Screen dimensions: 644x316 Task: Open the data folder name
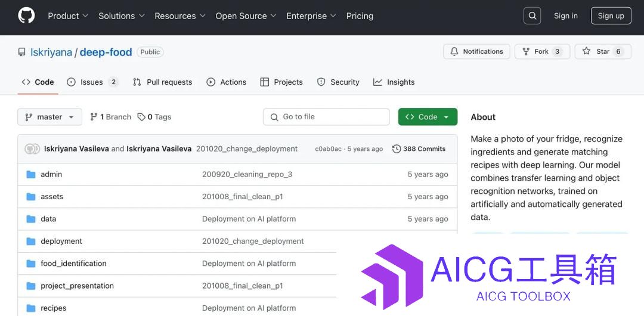[48, 219]
